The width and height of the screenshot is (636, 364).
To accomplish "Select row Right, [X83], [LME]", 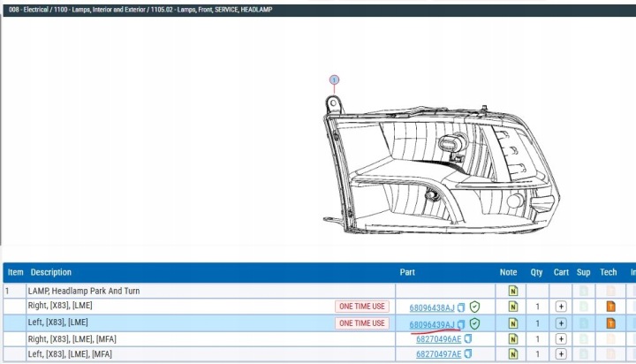I will [319, 307].
